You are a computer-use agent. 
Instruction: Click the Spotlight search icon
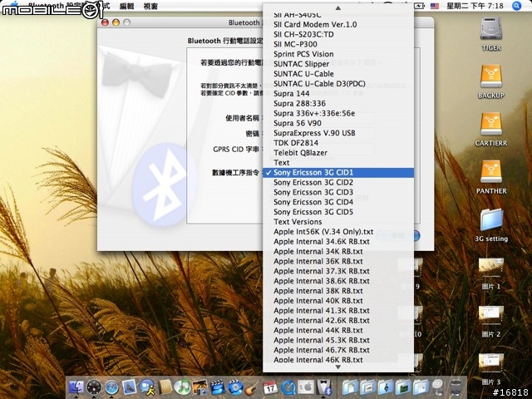[x=516, y=6]
